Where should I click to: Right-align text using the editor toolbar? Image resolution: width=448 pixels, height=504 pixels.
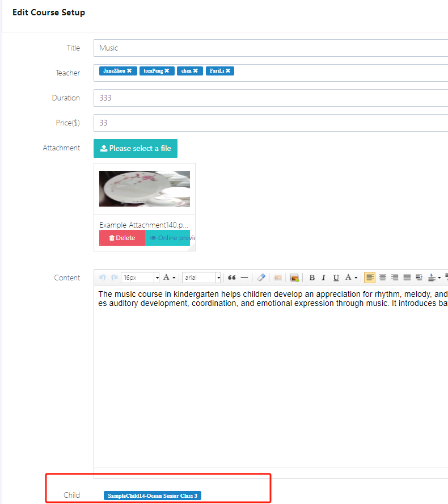click(x=395, y=278)
